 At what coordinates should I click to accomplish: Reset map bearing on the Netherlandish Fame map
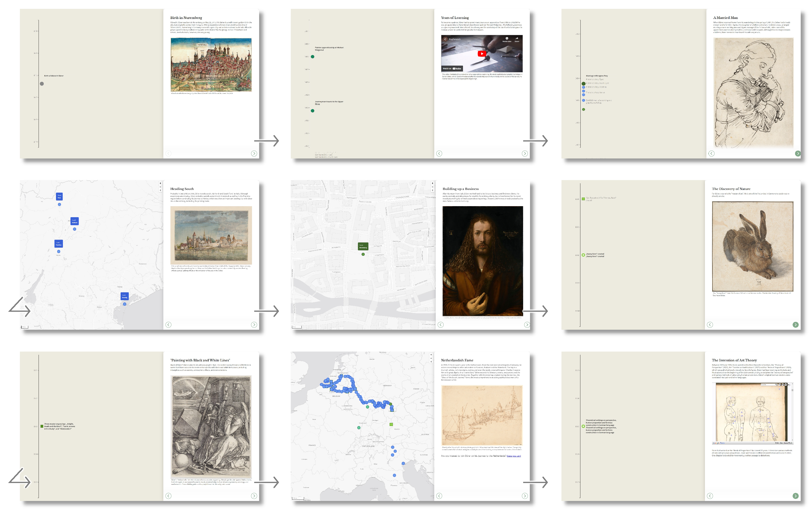point(431,362)
